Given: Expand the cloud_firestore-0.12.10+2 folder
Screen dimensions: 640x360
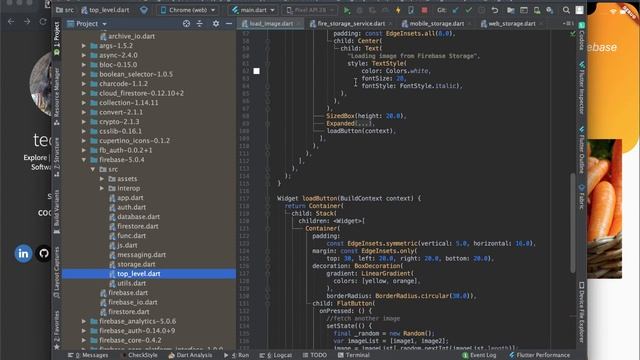Looking at the screenshot, I should (x=84, y=93).
